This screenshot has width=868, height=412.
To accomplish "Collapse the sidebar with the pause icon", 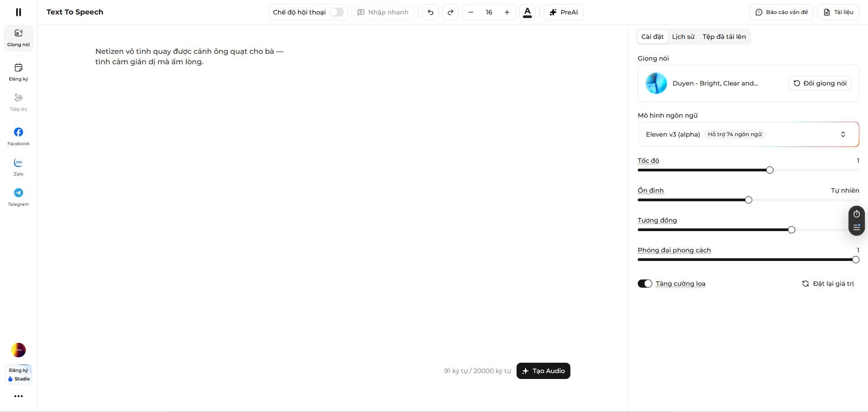I will [18, 12].
